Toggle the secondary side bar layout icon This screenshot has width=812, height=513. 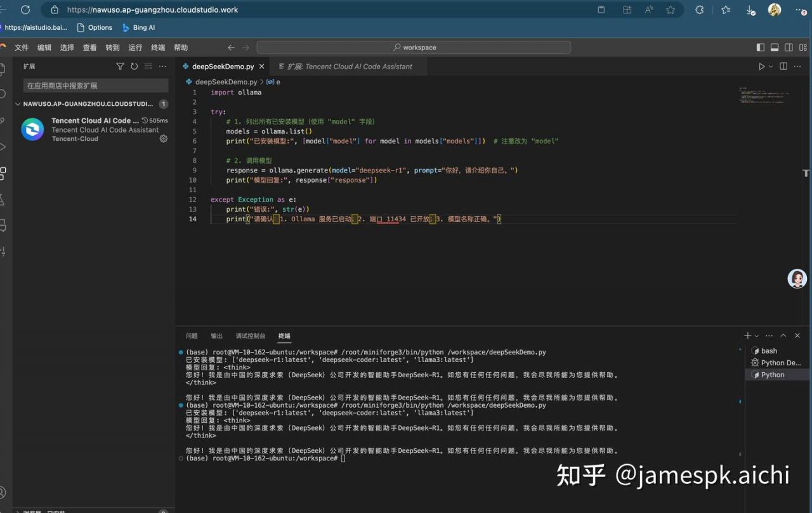point(789,48)
